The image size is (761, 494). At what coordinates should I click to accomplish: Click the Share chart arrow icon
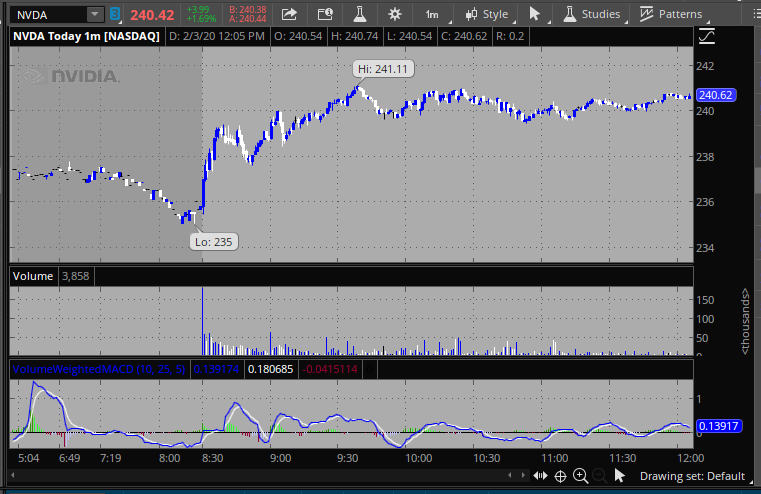[289, 15]
